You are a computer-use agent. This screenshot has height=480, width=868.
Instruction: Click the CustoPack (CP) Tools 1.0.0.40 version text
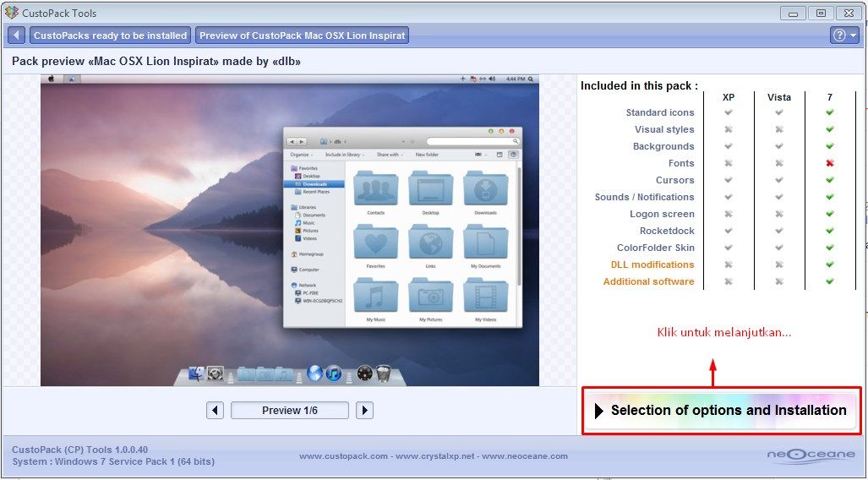click(79, 450)
